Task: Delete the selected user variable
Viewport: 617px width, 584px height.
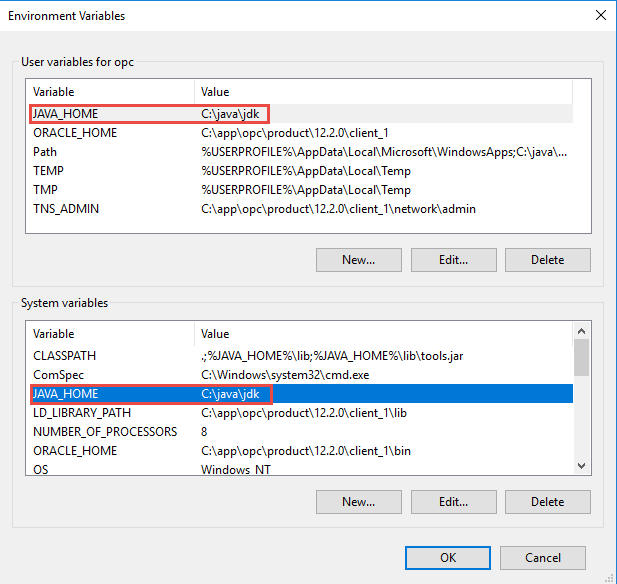Action: [x=547, y=260]
